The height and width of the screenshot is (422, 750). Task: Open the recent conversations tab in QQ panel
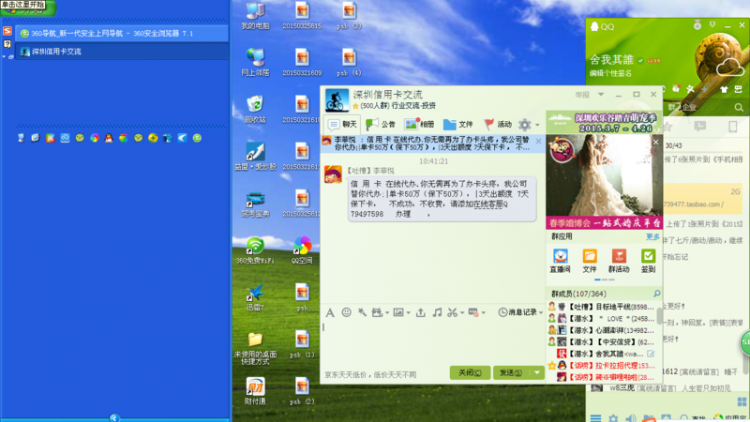coord(700,126)
